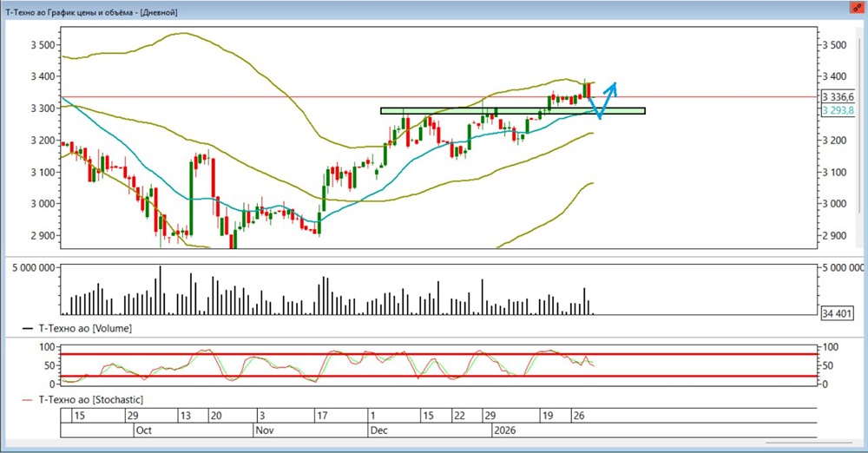Click the Oct month label on time axis
This screenshot has width=868, height=453.
[143, 430]
